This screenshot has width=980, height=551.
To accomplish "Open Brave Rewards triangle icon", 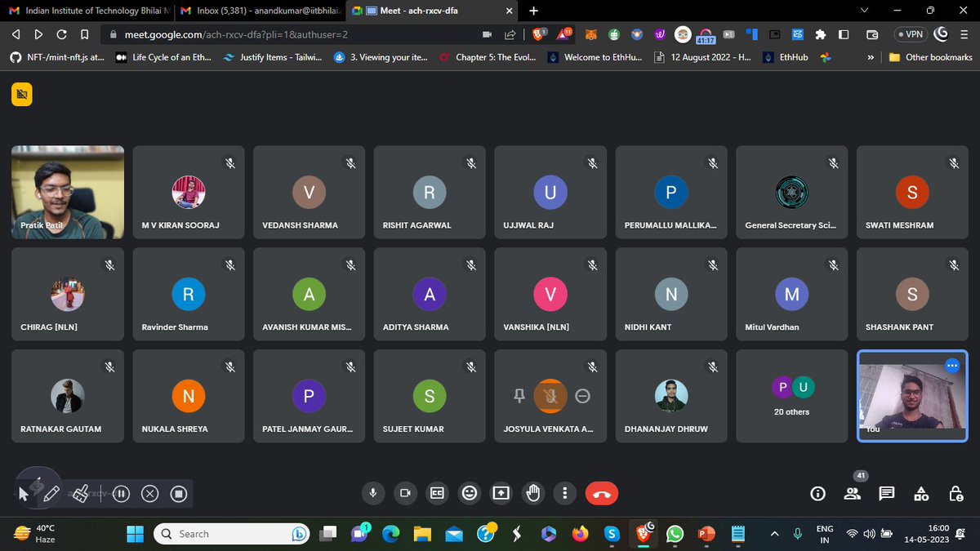I will [565, 34].
